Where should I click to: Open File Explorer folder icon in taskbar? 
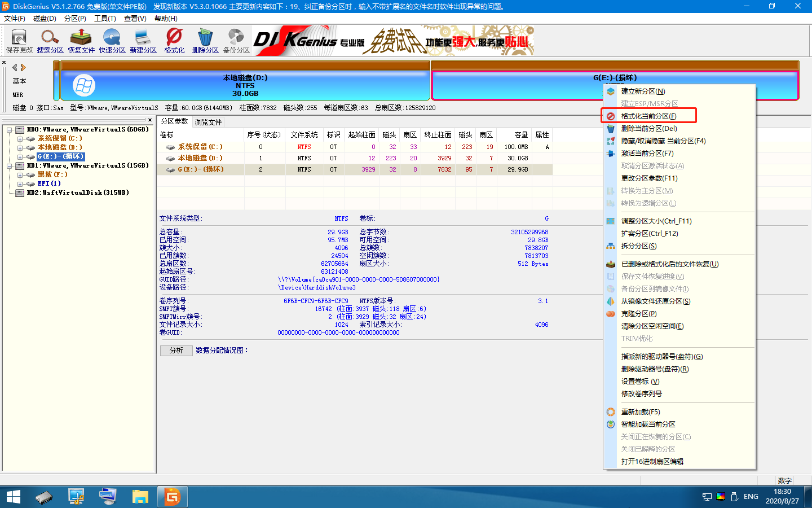point(140,497)
